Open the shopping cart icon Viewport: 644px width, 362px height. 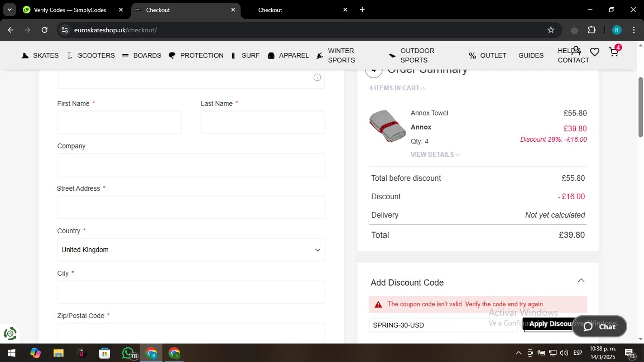[x=614, y=52]
